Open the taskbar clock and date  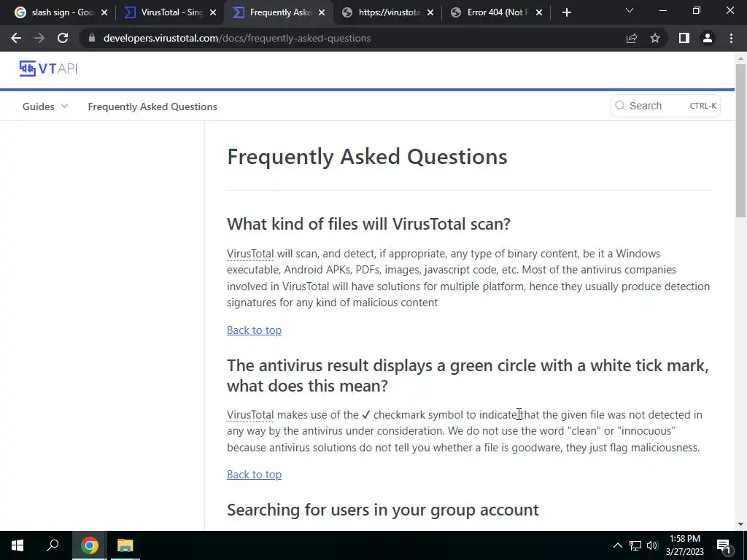pyautogui.click(x=684, y=545)
